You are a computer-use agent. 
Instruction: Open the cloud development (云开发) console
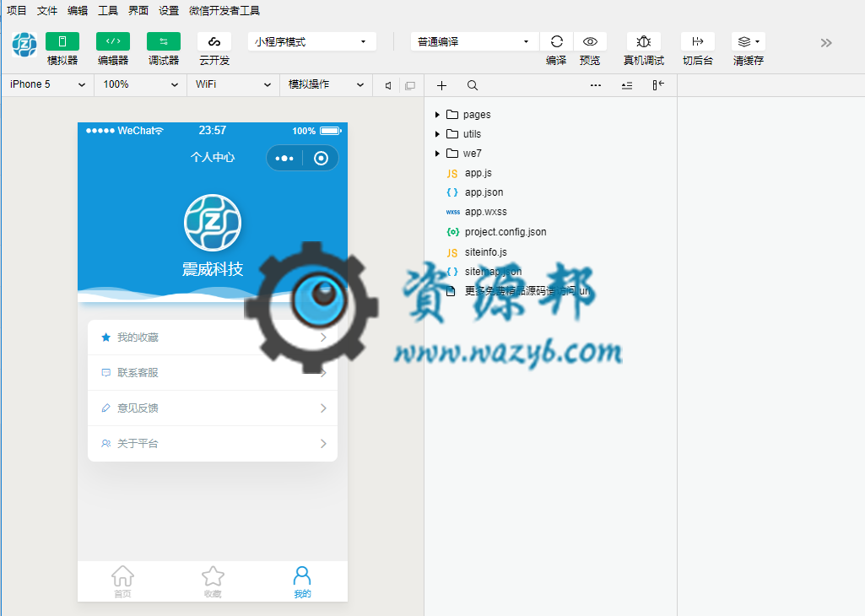214,41
